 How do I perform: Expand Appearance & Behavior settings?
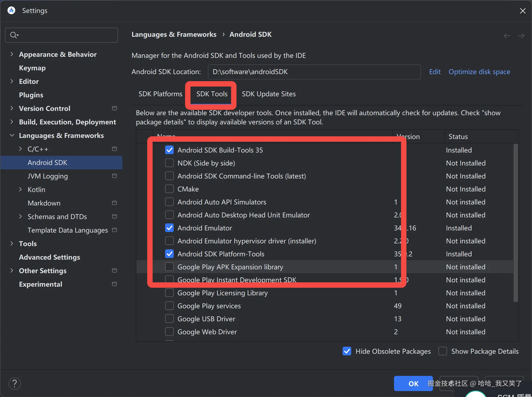[x=12, y=54]
